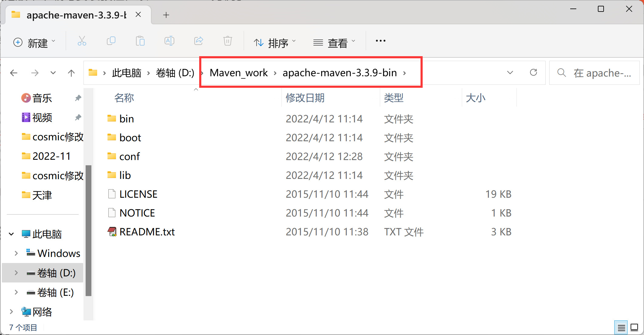Image resolution: width=644 pixels, height=335 pixels.
Task: Toggle the pinned 音乐 sidebar entry
Action: pos(78,98)
